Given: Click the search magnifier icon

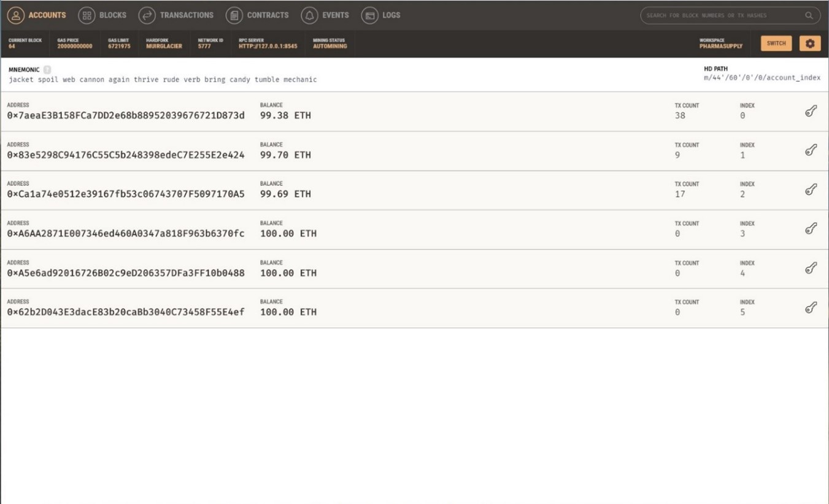Looking at the screenshot, I should (809, 15).
